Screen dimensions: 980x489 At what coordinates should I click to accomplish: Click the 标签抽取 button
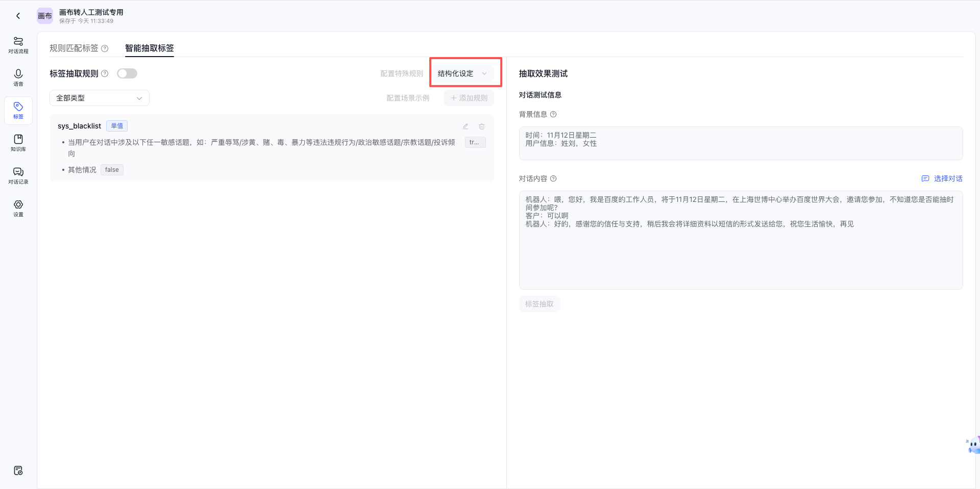[x=540, y=304]
